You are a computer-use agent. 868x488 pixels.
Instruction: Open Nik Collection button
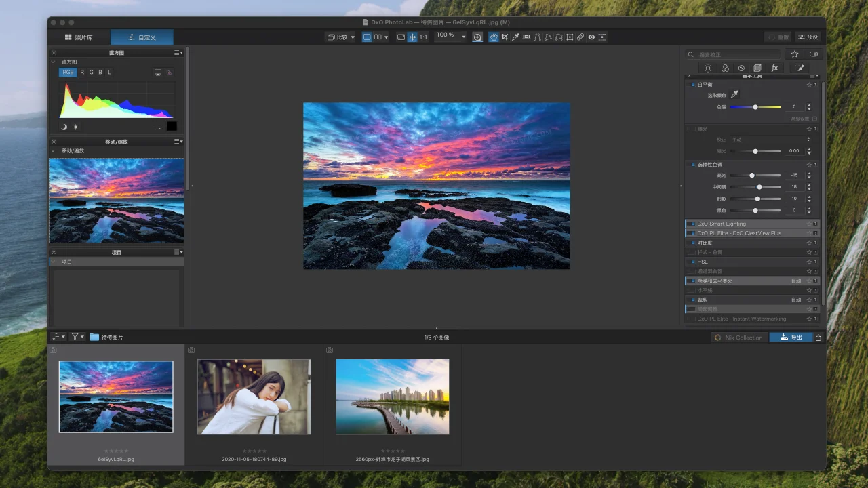738,337
